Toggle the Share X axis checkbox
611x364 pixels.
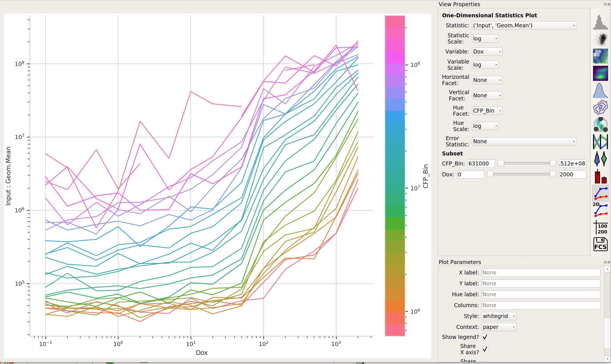click(485, 349)
